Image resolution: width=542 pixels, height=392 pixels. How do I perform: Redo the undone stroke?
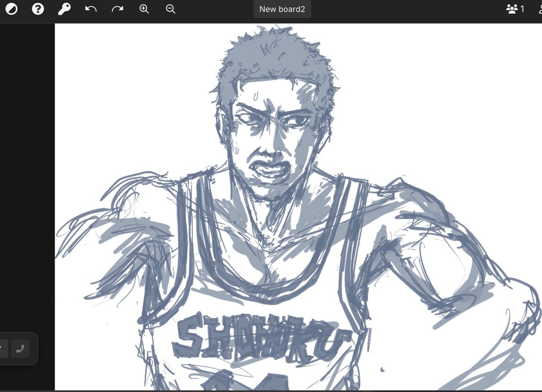[117, 9]
